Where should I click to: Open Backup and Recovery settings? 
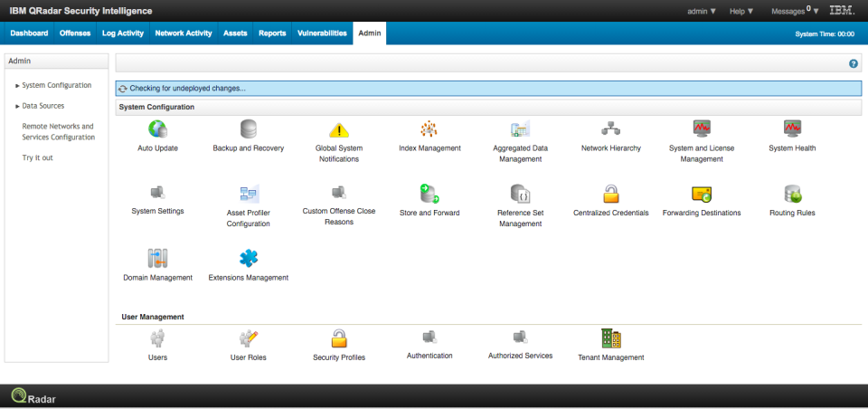pos(248,129)
